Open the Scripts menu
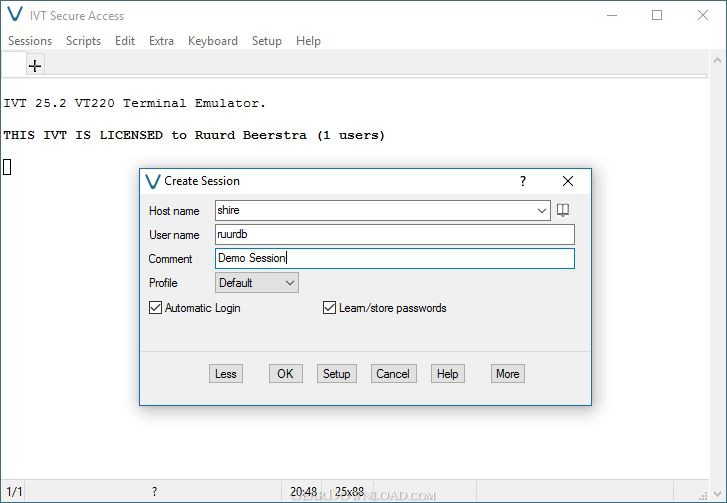 (x=83, y=41)
